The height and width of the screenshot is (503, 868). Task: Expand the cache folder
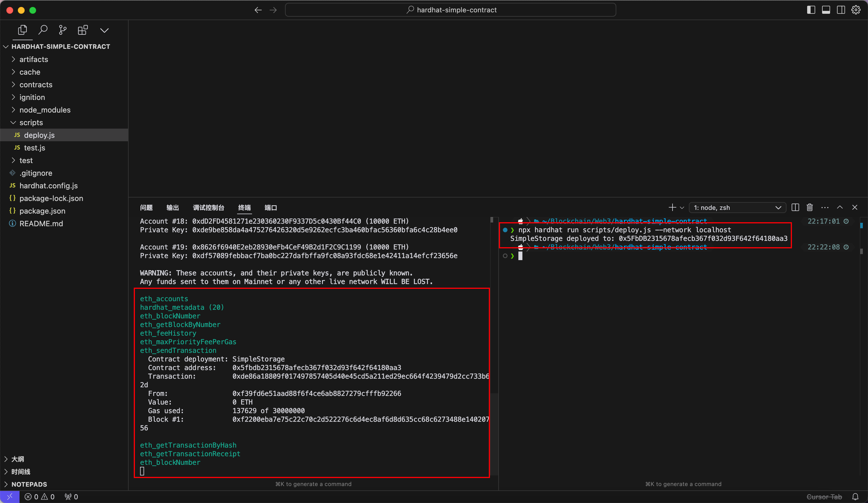coord(64,72)
